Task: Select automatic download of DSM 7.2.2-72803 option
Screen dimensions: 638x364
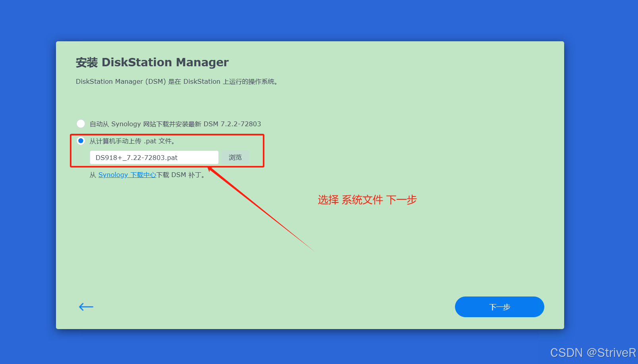Action: coord(81,124)
